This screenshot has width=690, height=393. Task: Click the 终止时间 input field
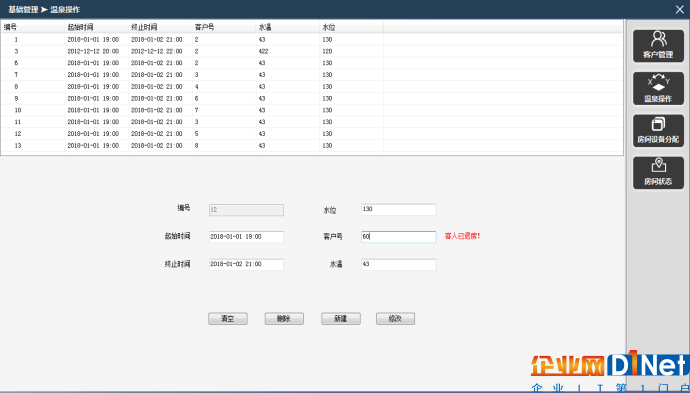point(246,264)
